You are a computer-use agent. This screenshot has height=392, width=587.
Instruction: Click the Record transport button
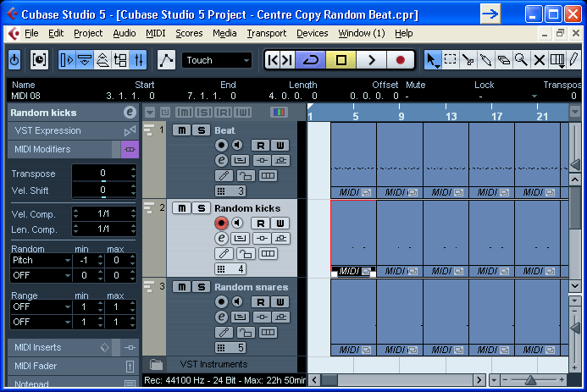(400, 60)
